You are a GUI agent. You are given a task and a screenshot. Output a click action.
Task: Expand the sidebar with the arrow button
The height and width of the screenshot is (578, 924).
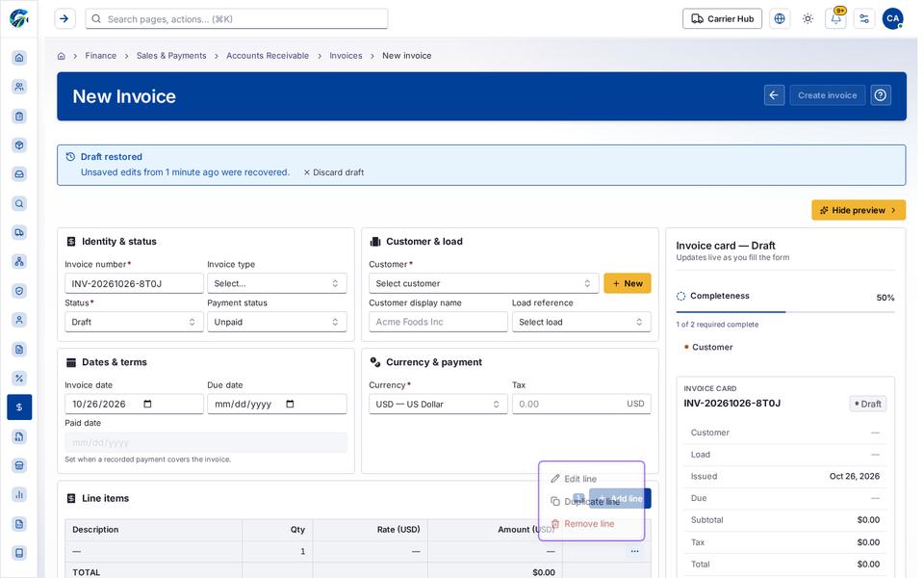64,19
